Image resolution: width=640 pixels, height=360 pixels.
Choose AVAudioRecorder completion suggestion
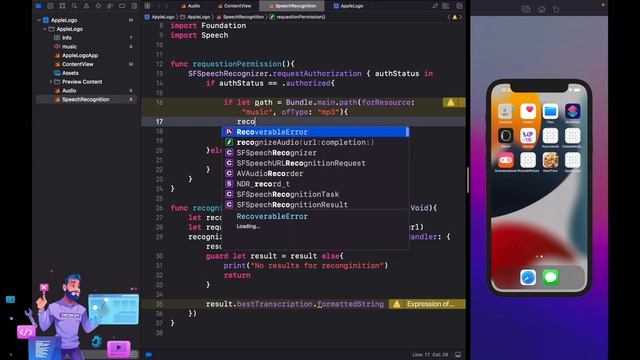coord(315,173)
